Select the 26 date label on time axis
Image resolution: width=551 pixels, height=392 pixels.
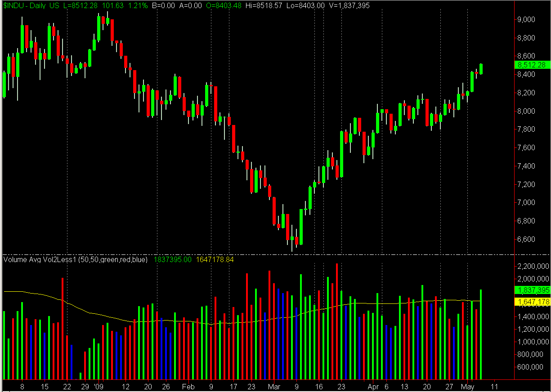[166, 386]
